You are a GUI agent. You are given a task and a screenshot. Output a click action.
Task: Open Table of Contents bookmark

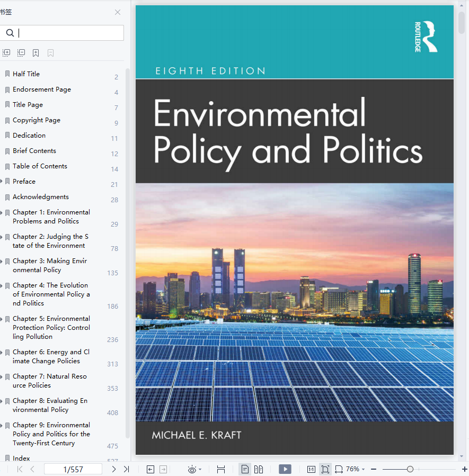(x=40, y=166)
